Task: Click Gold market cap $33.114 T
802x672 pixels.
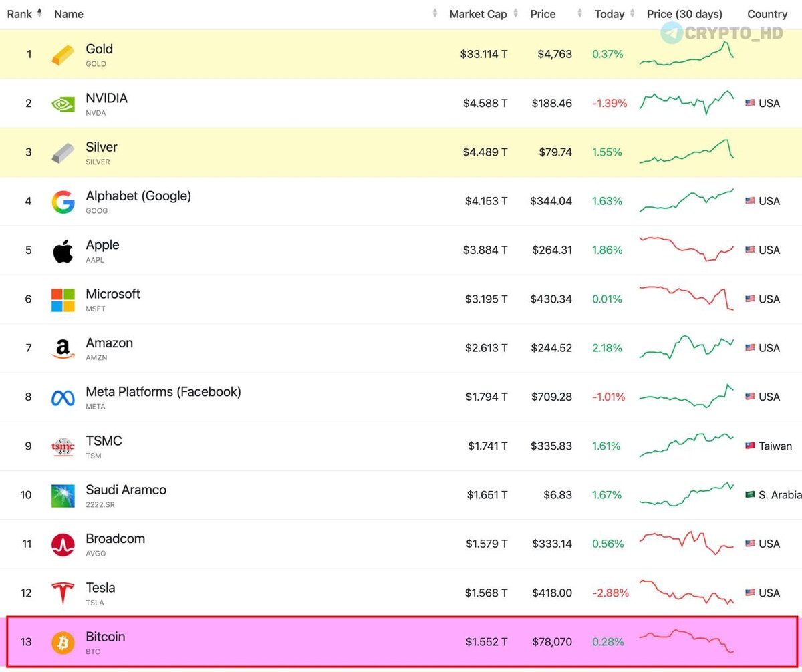Action: point(484,54)
